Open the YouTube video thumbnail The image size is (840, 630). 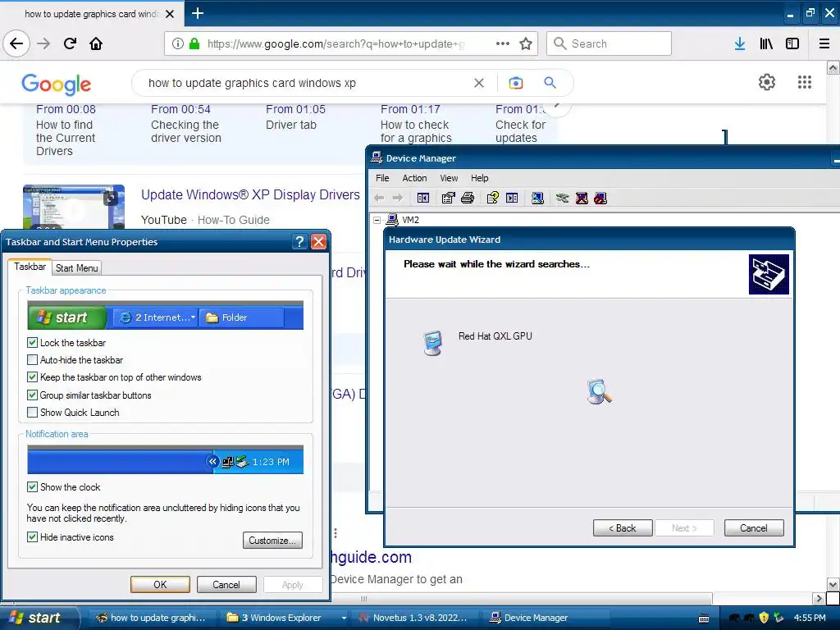coord(74,208)
